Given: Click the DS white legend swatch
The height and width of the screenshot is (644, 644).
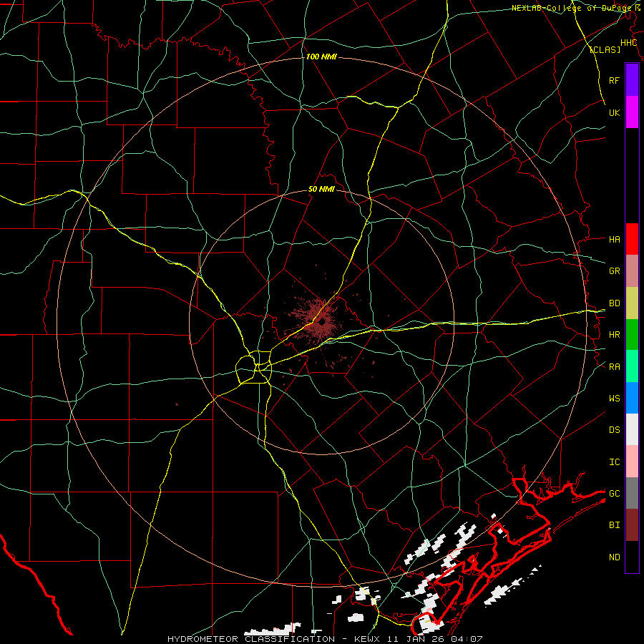Looking at the screenshot, I should pyautogui.click(x=632, y=429).
